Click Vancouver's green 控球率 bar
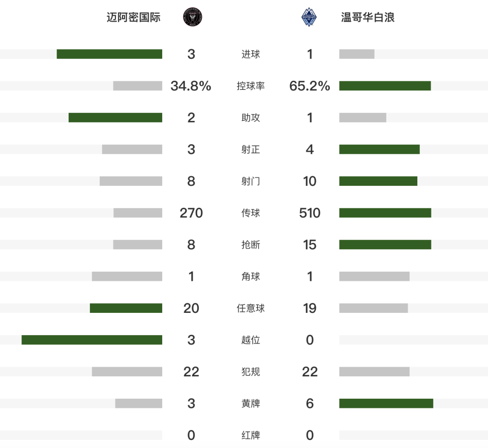This screenshot has width=488, height=448. coord(385,86)
